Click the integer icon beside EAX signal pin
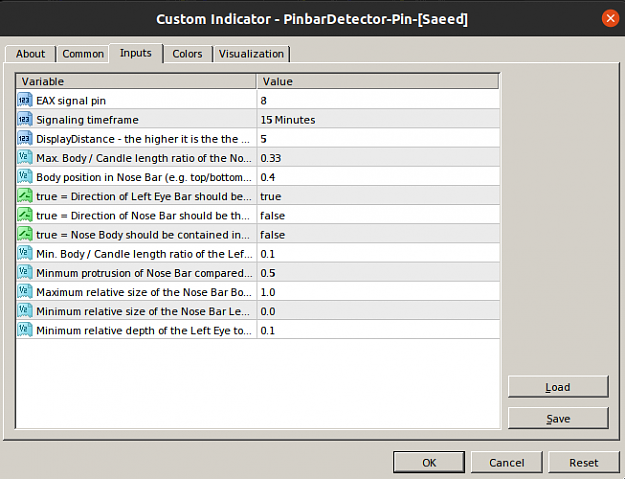Image resolution: width=625 pixels, height=479 pixels. coord(24,100)
